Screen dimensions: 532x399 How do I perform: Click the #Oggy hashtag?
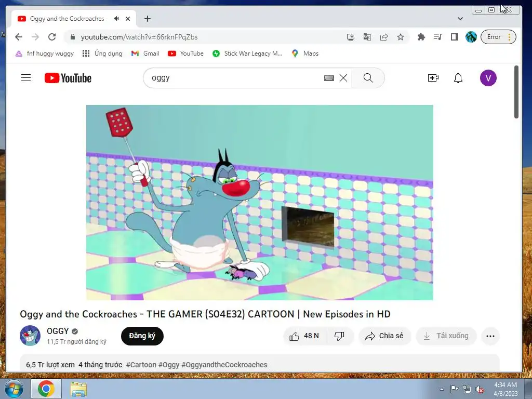tap(169, 365)
